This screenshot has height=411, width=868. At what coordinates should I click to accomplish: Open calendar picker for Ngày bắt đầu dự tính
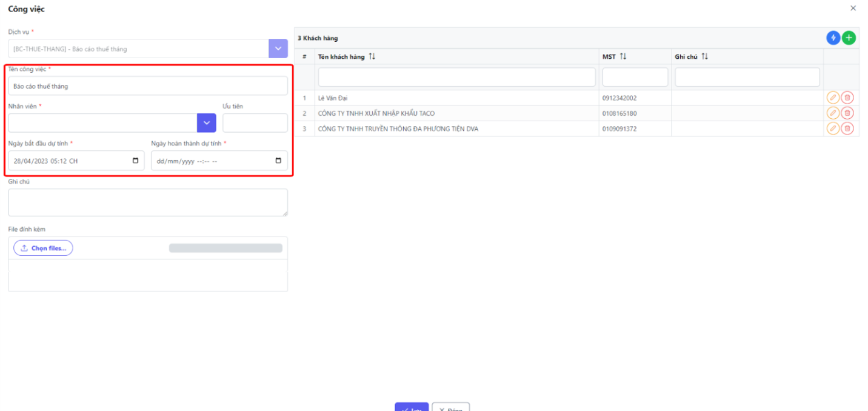(135, 161)
